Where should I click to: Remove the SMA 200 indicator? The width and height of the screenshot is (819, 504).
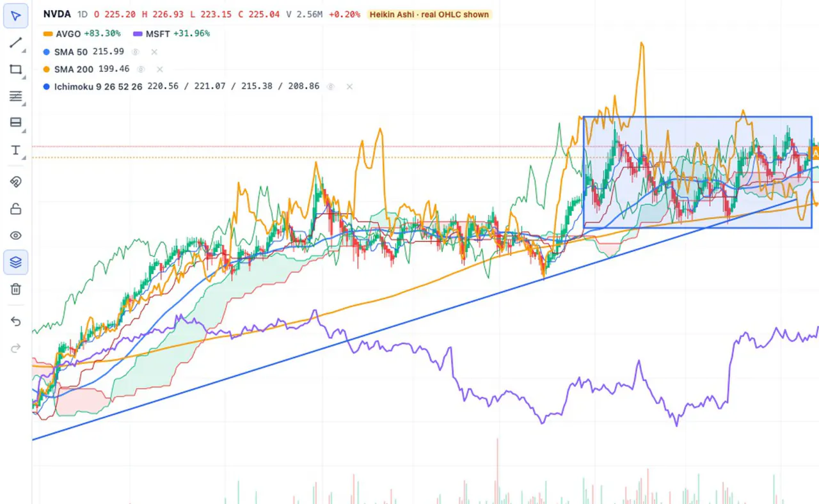tap(160, 69)
